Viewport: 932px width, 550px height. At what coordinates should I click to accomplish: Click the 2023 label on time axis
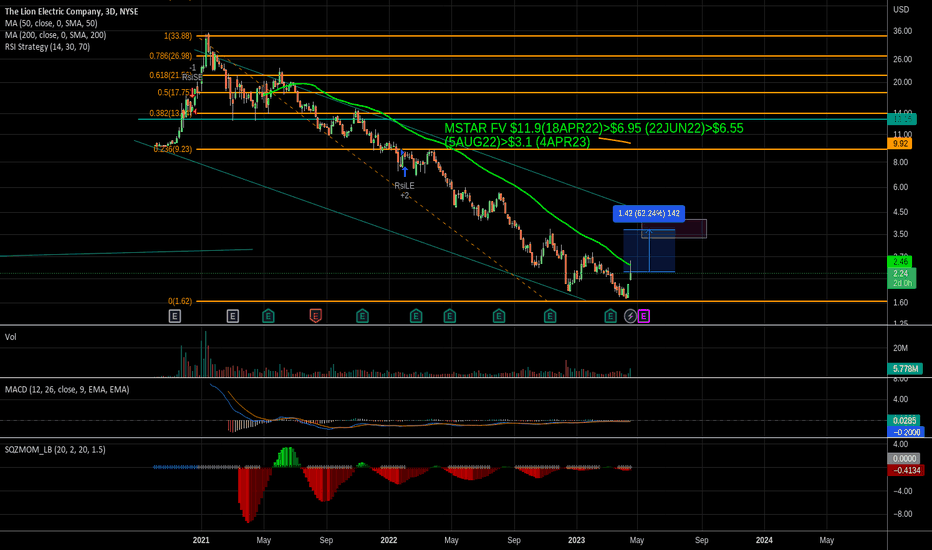[577, 540]
